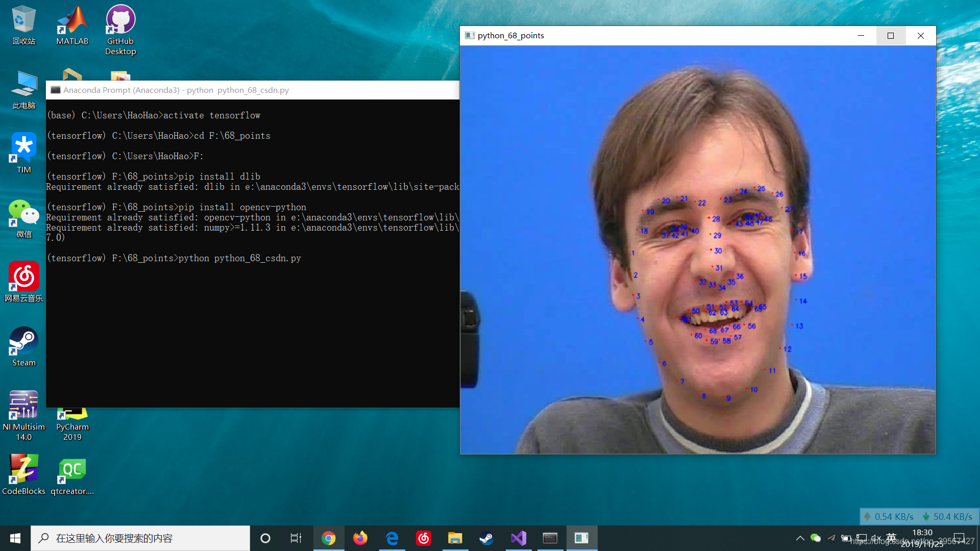
Task: Click the taskbar search input box
Action: tap(140, 538)
